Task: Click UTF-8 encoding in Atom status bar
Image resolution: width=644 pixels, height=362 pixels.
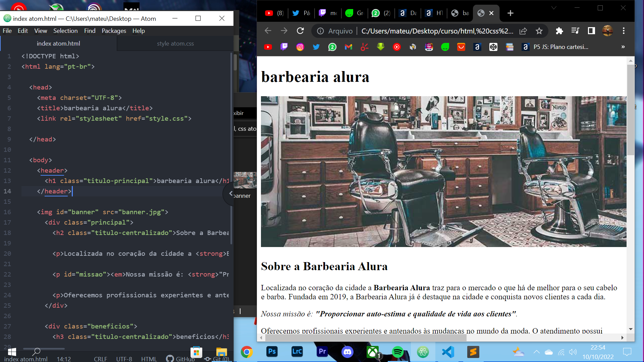Action: [124, 359]
